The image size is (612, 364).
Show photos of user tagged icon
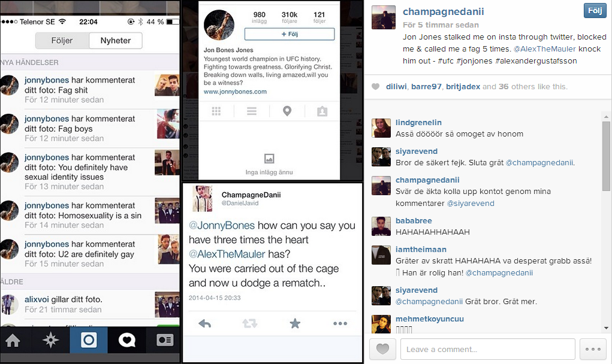tap(322, 111)
